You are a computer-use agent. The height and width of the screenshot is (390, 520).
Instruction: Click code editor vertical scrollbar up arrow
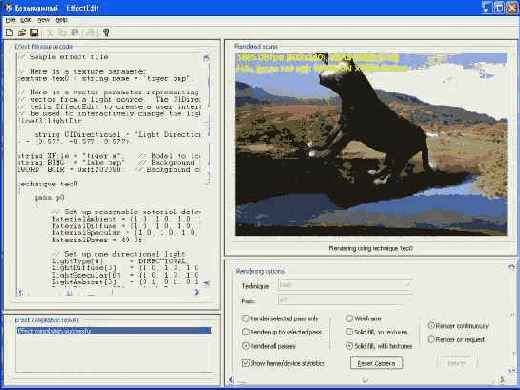206,59
